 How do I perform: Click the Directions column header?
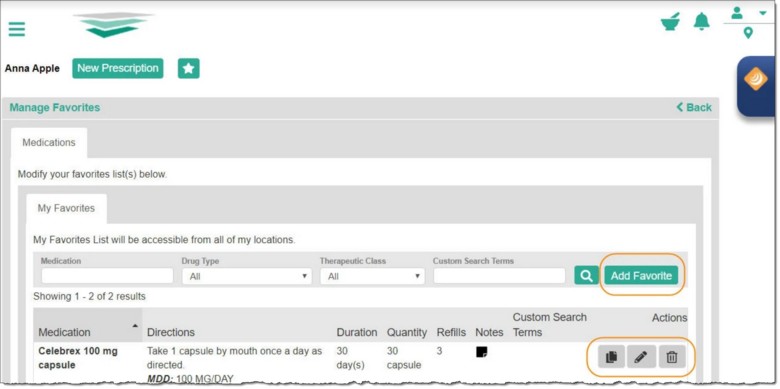(171, 332)
